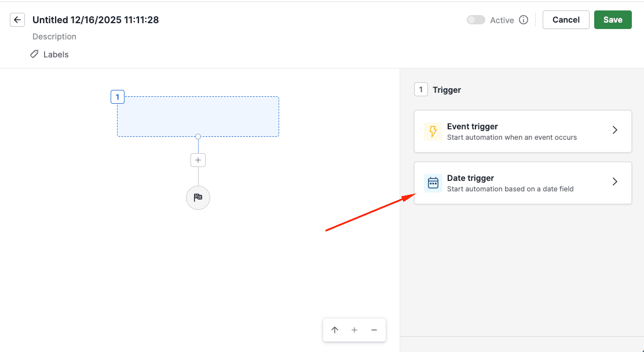The image size is (644, 352).
Task: Click the lightning bolt Event trigger icon
Action: click(433, 132)
